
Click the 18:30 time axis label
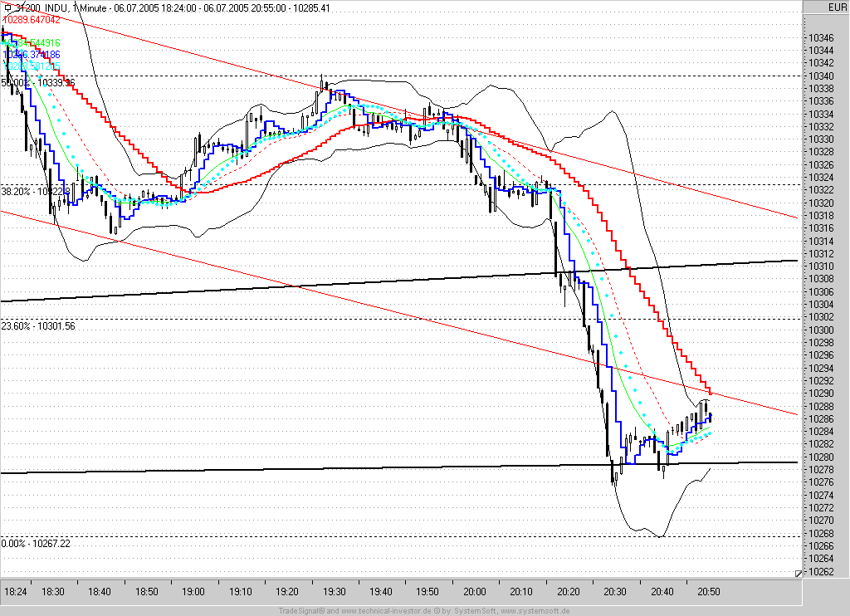coord(52,592)
